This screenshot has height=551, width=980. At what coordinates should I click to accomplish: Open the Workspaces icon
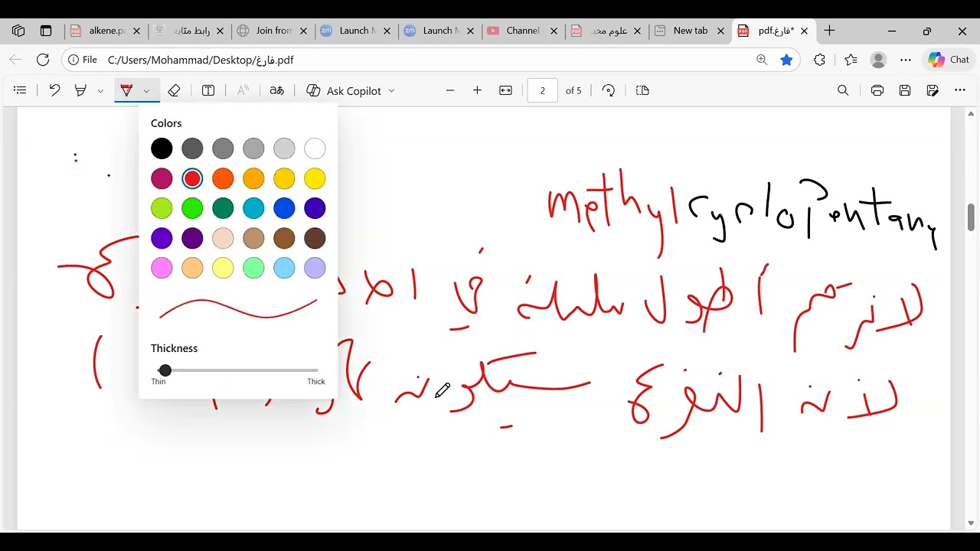point(18,31)
